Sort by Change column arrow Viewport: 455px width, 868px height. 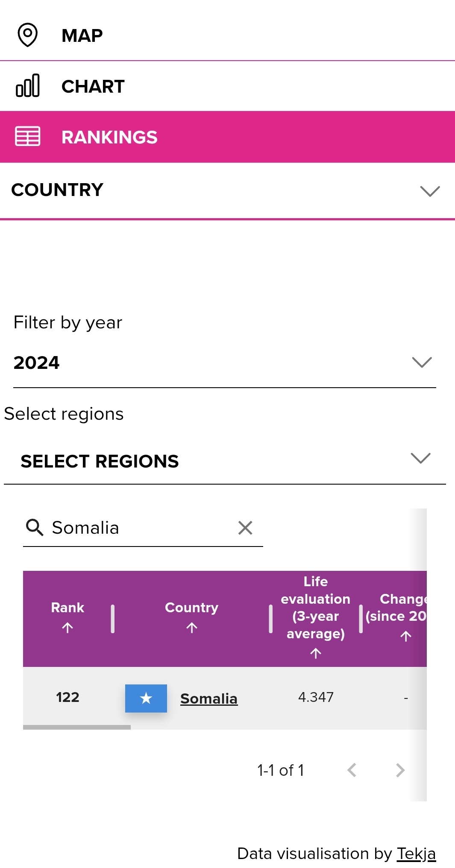pos(406,636)
